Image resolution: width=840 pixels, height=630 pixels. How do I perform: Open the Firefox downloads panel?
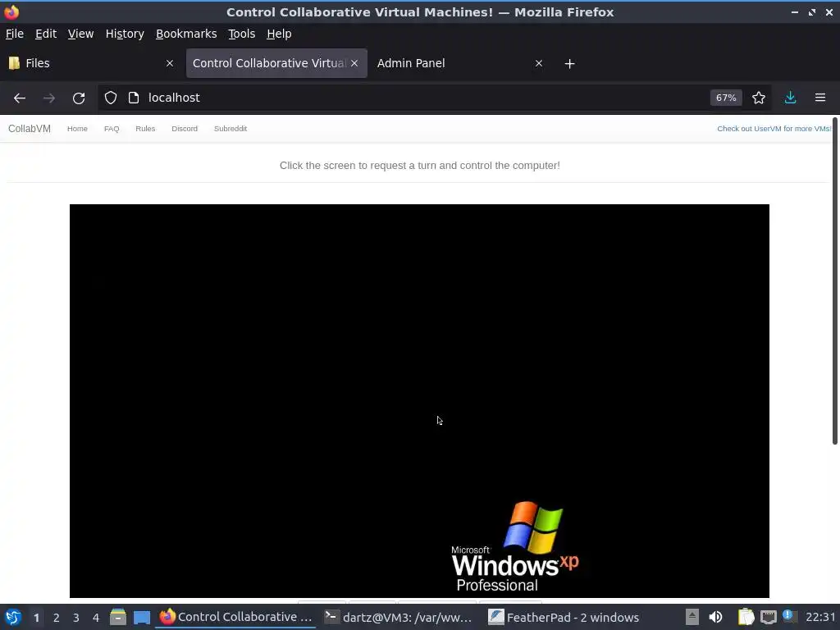(x=790, y=98)
